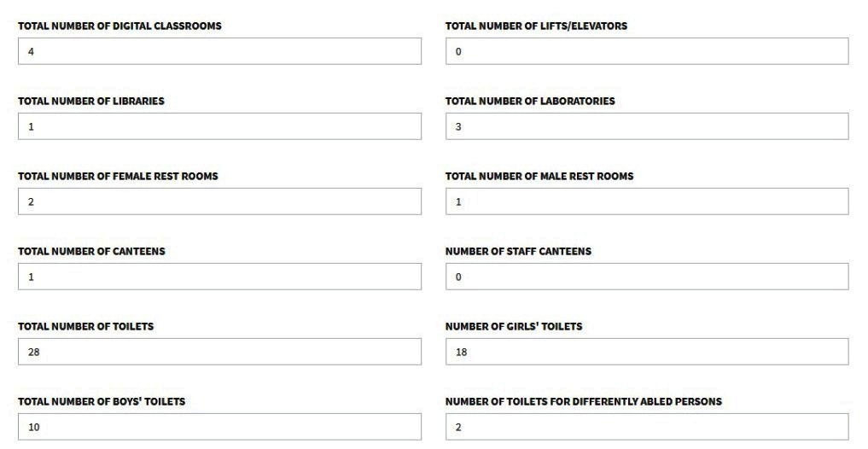This screenshot has width=868, height=449.
Task: Click the Total Number of Male Rest Rooms input
Action: point(647,201)
